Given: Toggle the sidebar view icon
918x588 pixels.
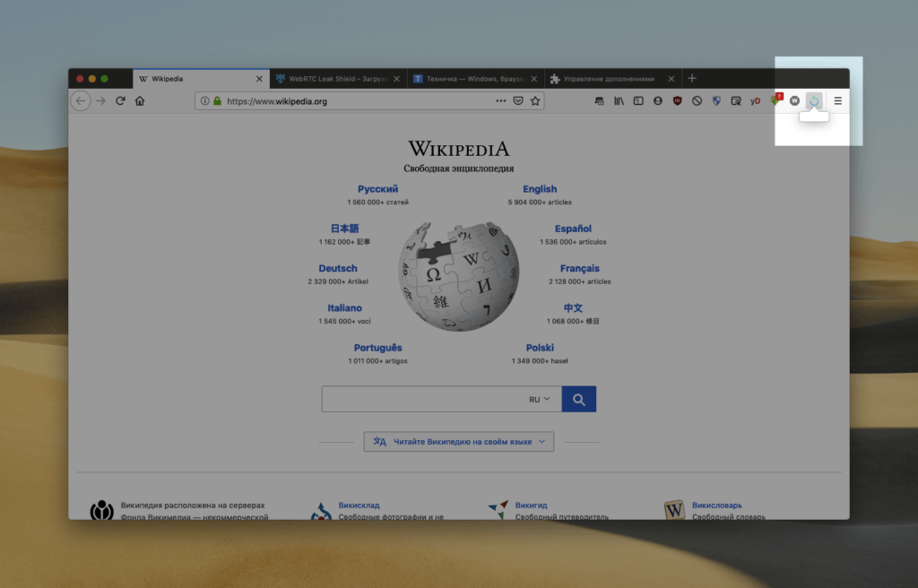Looking at the screenshot, I should 638,100.
